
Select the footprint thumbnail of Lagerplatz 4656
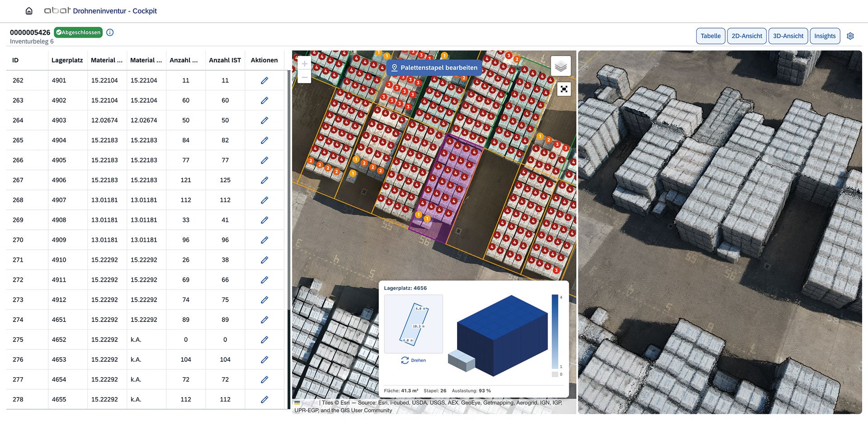(x=413, y=324)
